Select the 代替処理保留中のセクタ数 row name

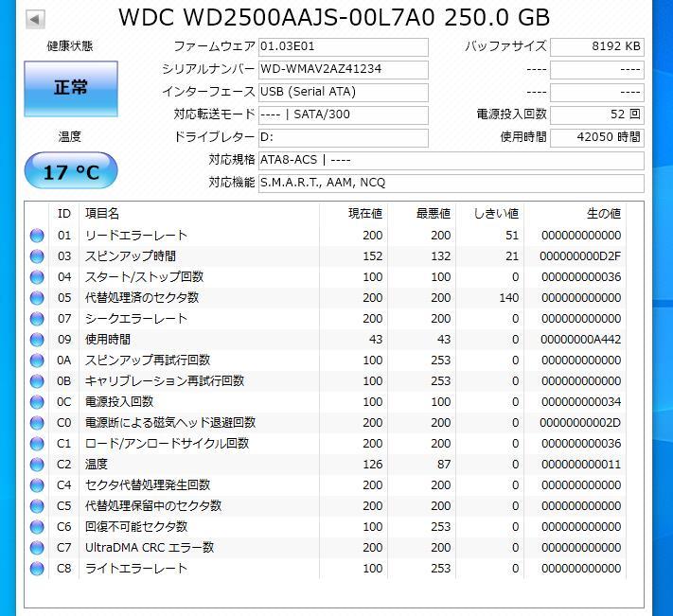tap(153, 505)
